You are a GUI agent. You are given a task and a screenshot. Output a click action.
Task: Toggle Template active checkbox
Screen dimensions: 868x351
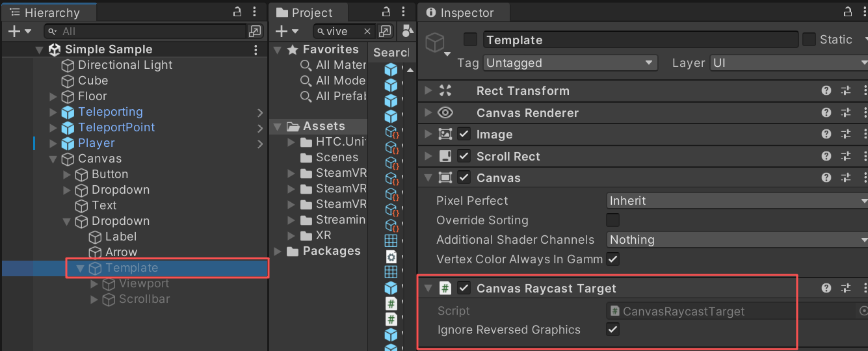pyautogui.click(x=471, y=40)
